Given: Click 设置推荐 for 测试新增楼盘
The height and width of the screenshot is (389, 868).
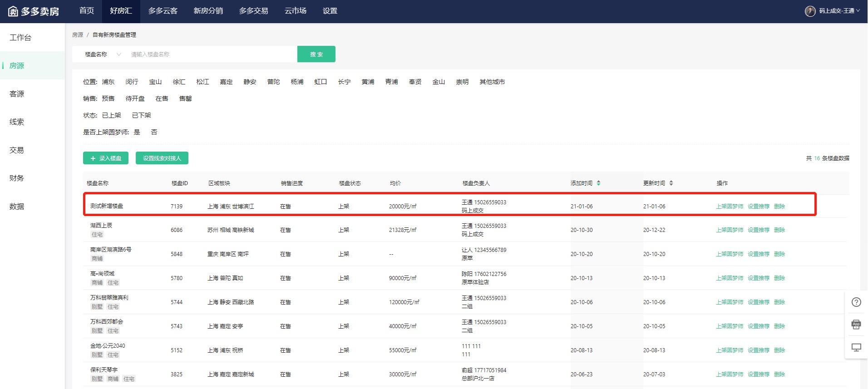Looking at the screenshot, I should (759, 206).
